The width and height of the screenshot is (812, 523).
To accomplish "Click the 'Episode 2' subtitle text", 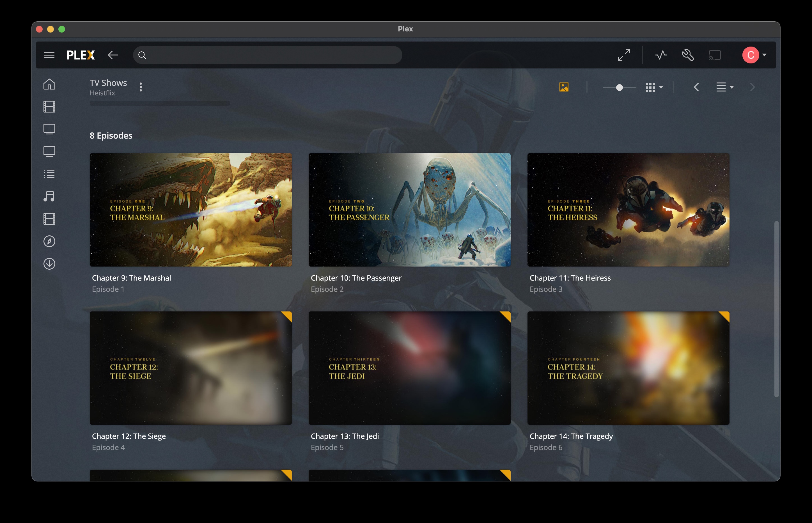I will 327,289.
